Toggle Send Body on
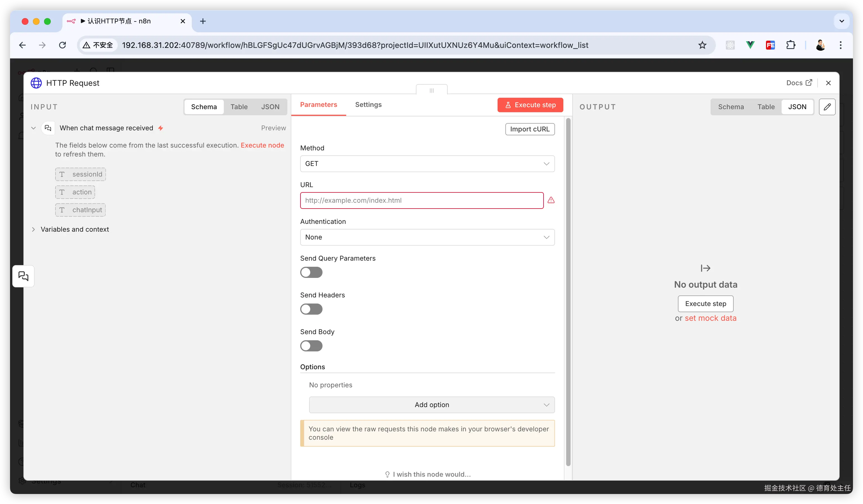The image size is (863, 504). (x=311, y=346)
